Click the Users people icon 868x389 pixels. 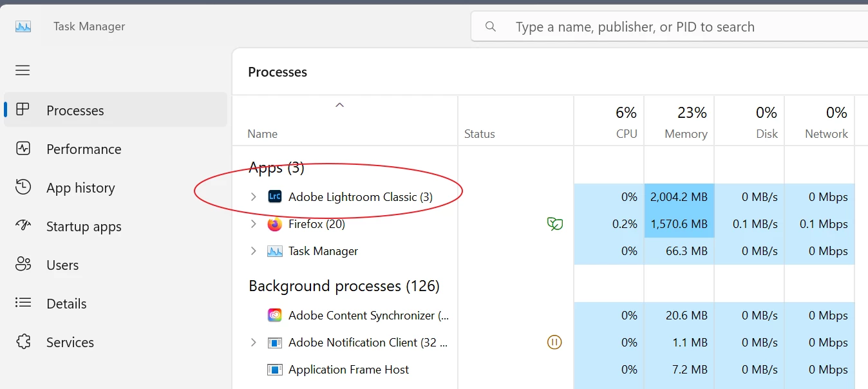pos(23,265)
